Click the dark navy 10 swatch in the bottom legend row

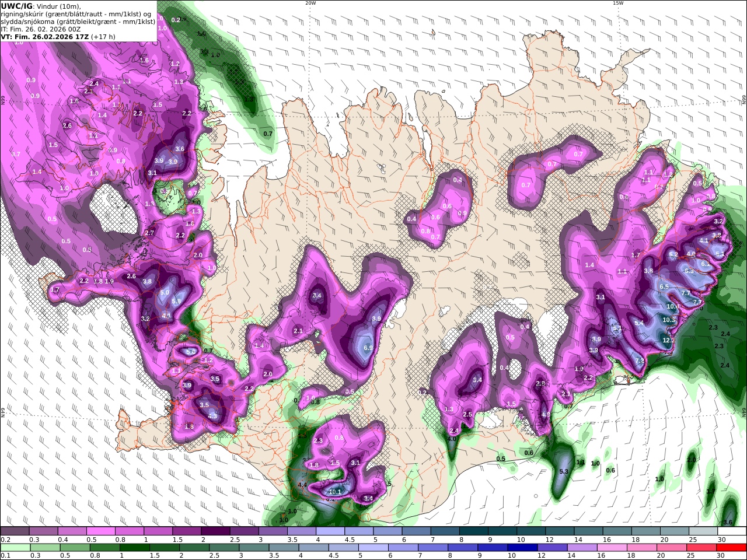pyautogui.click(x=522, y=548)
